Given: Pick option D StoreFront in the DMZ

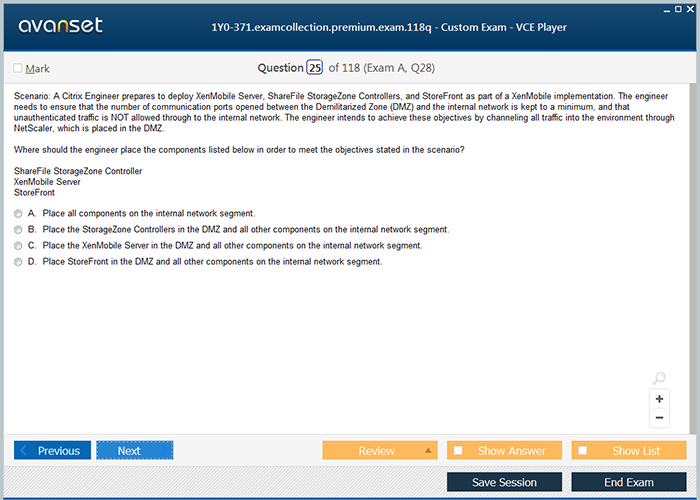Looking at the screenshot, I should click(18, 262).
